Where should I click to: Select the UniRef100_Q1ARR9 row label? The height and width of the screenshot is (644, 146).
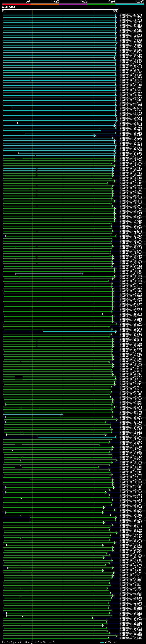[131, 522]
